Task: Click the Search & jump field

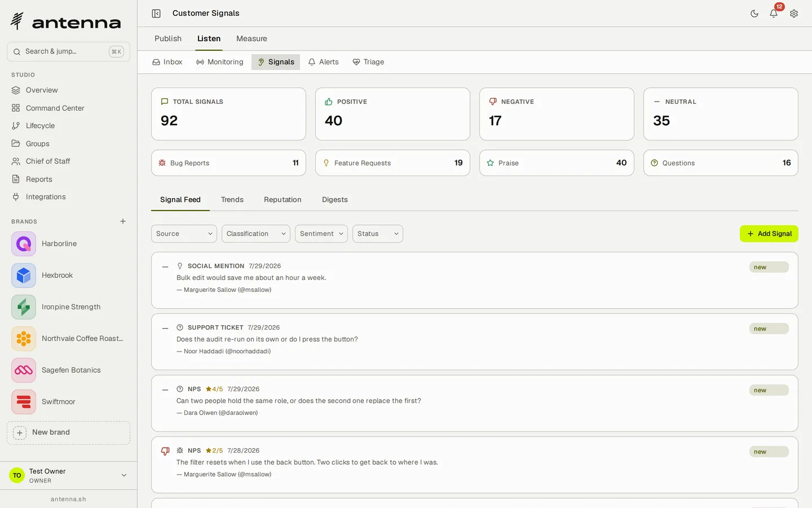Action: tap(68, 51)
